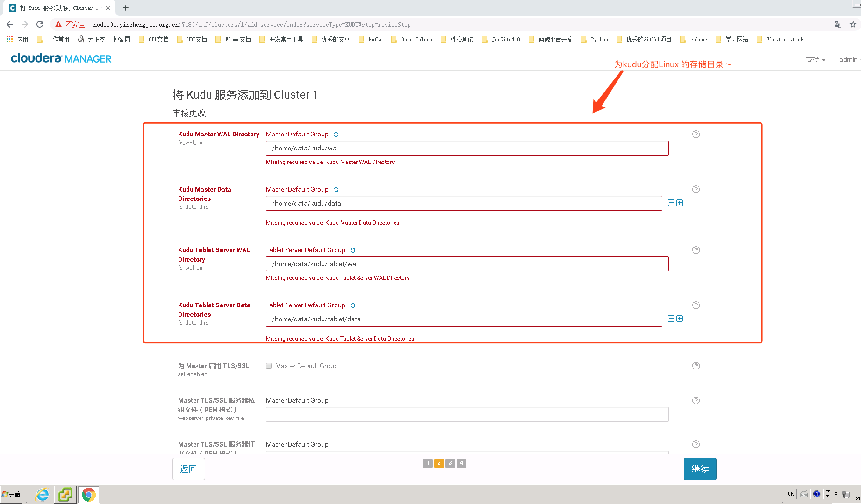Focus the Master TLS/SSL private key file field
The image size is (861, 504).
pos(467,414)
